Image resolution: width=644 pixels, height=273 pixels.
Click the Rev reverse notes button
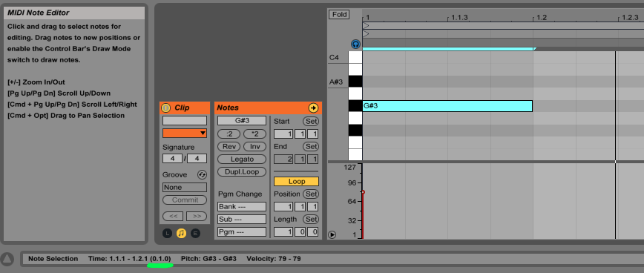229,147
